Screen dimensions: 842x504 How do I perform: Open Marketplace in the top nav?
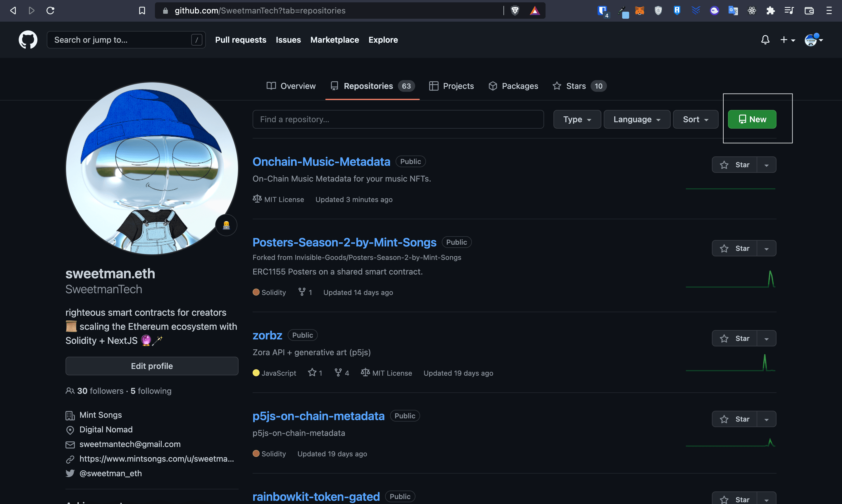coord(334,40)
